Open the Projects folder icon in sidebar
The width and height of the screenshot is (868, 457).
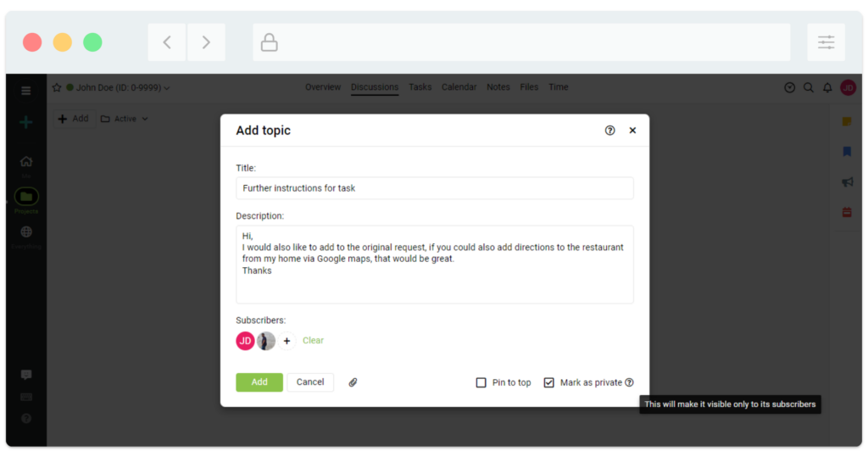26,197
